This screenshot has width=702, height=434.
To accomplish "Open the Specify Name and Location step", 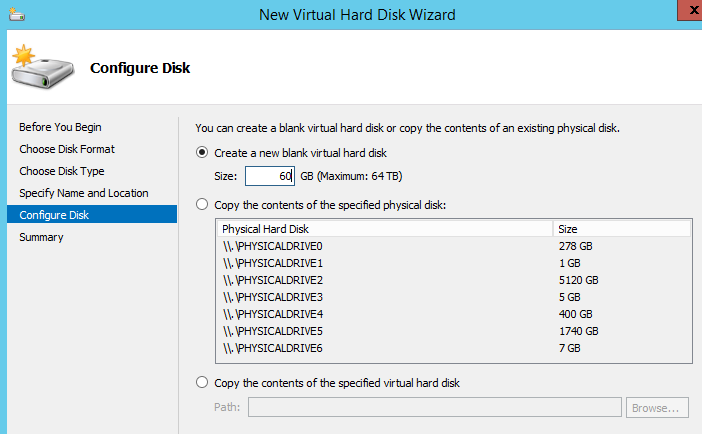I will (83, 193).
